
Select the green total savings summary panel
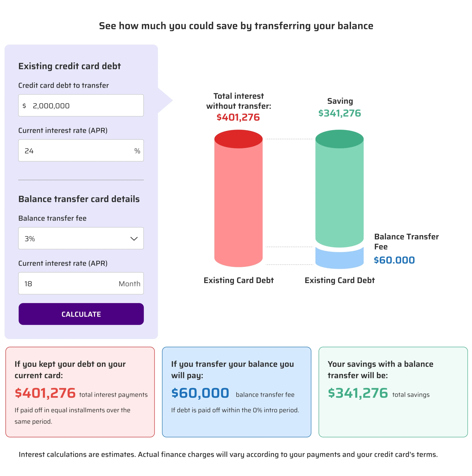pos(392,392)
